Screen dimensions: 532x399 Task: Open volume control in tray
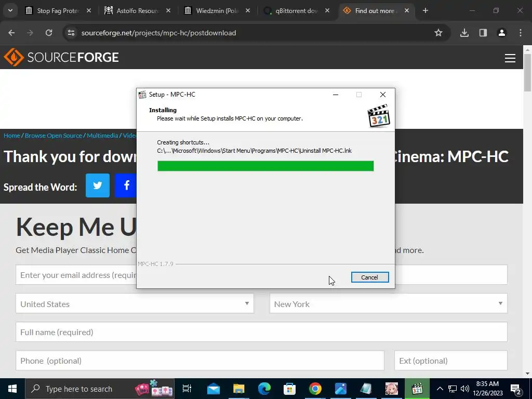(x=465, y=389)
